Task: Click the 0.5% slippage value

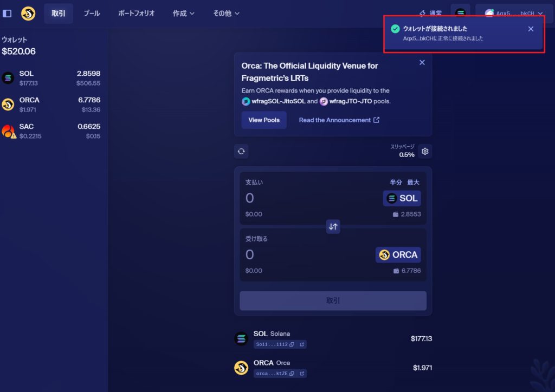Action: point(406,155)
